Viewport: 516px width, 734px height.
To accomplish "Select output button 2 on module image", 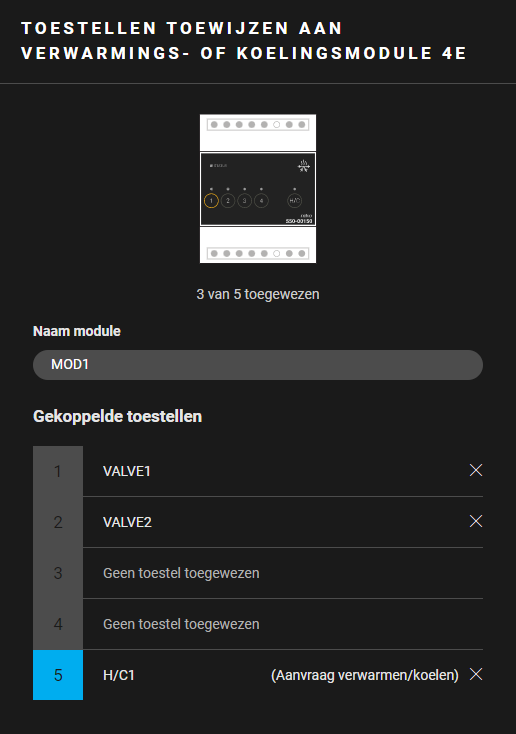I will click(x=228, y=201).
